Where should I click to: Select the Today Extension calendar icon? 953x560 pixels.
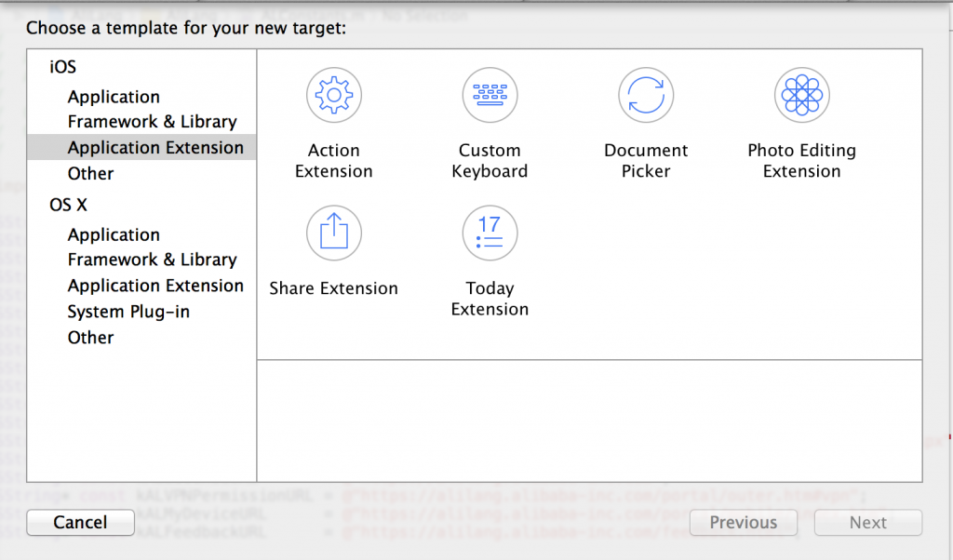tap(490, 233)
